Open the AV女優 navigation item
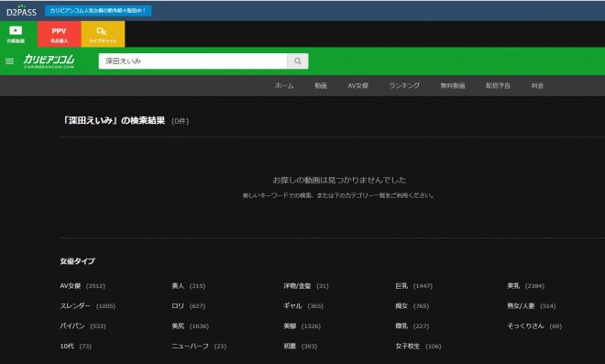 pyautogui.click(x=357, y=85)
